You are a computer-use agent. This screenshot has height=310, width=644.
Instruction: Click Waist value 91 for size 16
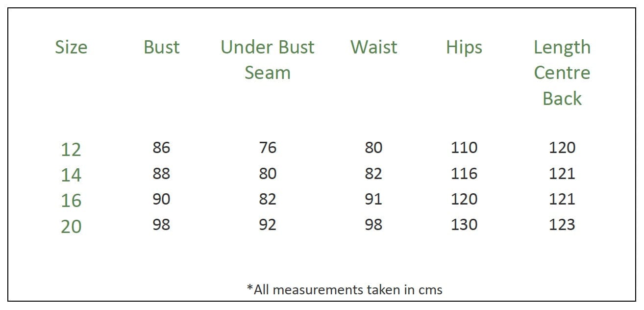(x=373, y=199)
